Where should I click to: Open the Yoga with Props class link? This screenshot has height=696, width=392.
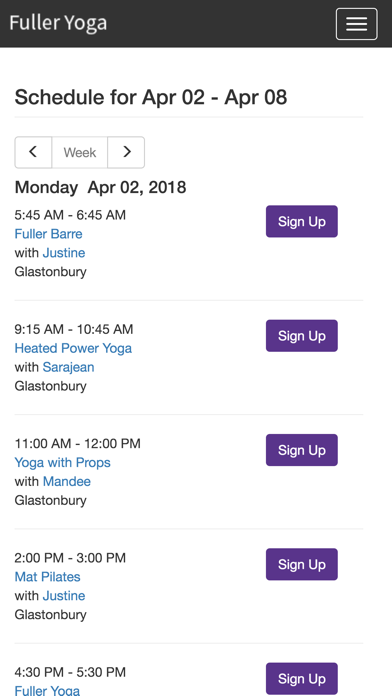63,463
